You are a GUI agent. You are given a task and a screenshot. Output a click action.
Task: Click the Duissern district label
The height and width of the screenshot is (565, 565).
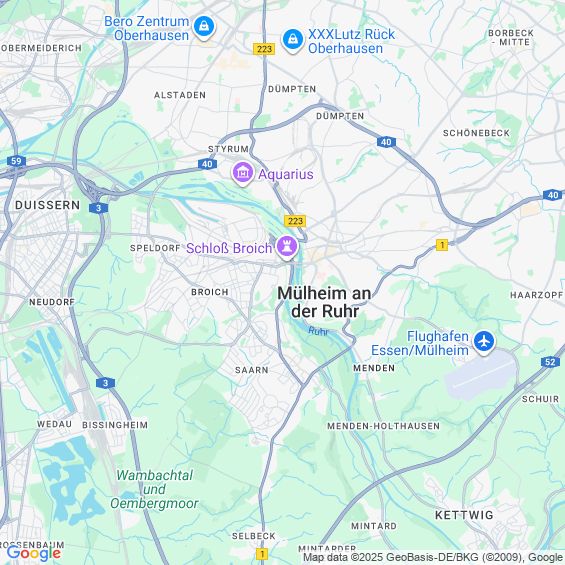point(48,205)
